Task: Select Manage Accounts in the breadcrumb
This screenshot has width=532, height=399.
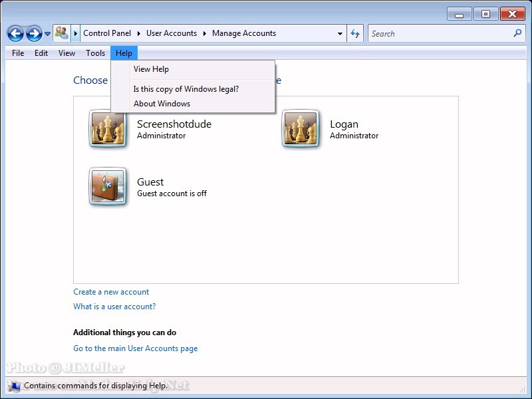Action: click(244, 33)
